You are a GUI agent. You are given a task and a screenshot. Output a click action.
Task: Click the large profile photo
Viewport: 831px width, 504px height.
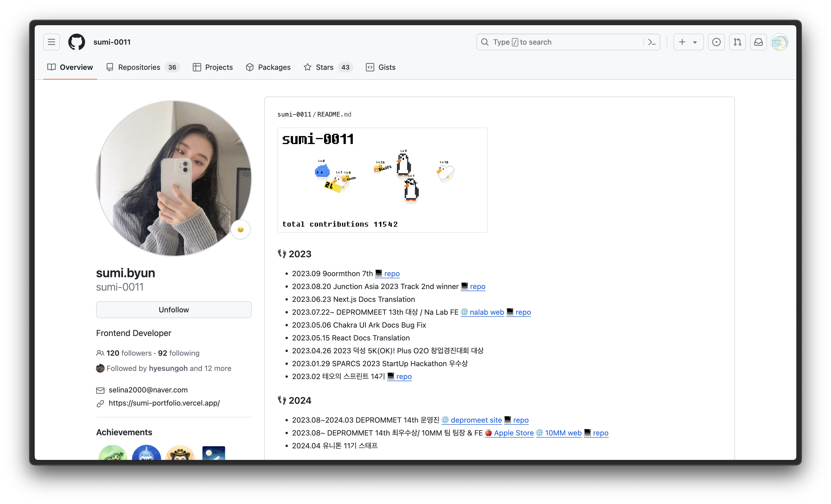tap(174, 178)
